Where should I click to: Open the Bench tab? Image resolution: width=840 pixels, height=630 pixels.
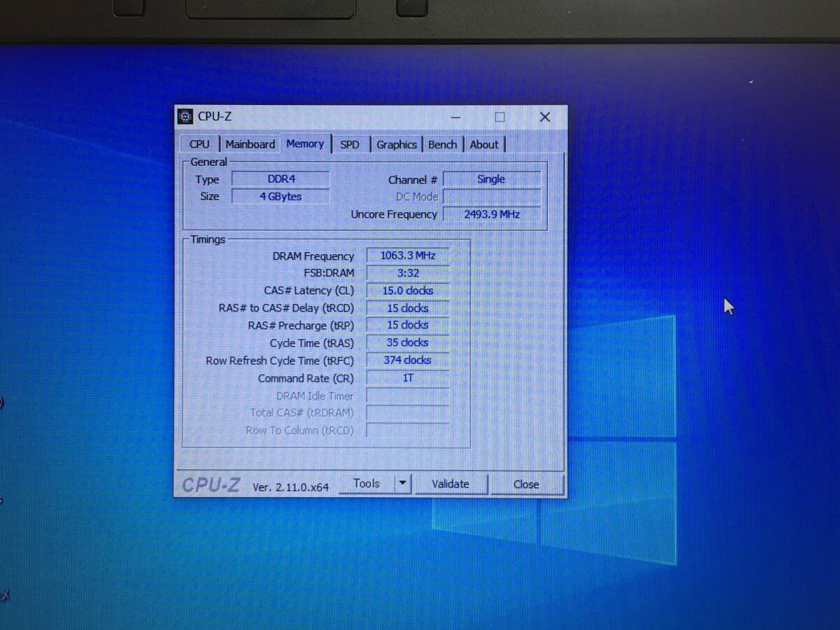442,144
